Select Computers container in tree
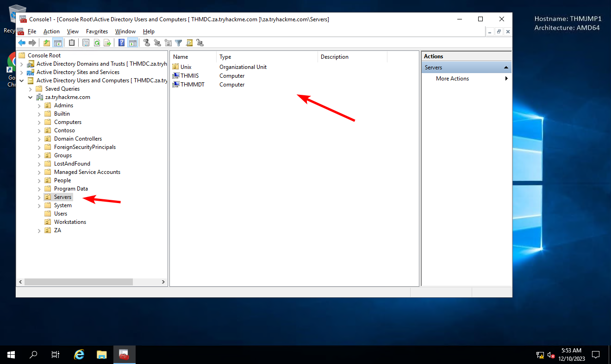Viewport: 611px width, 364px height. point(68,122)
